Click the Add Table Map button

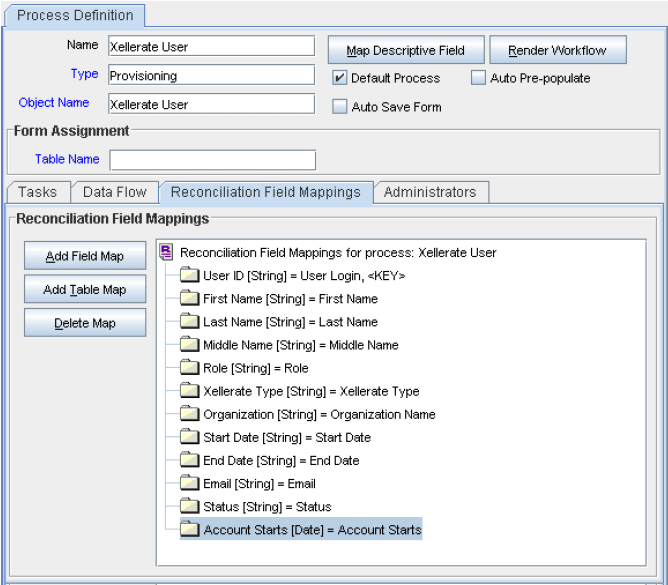tap(85, 289)
